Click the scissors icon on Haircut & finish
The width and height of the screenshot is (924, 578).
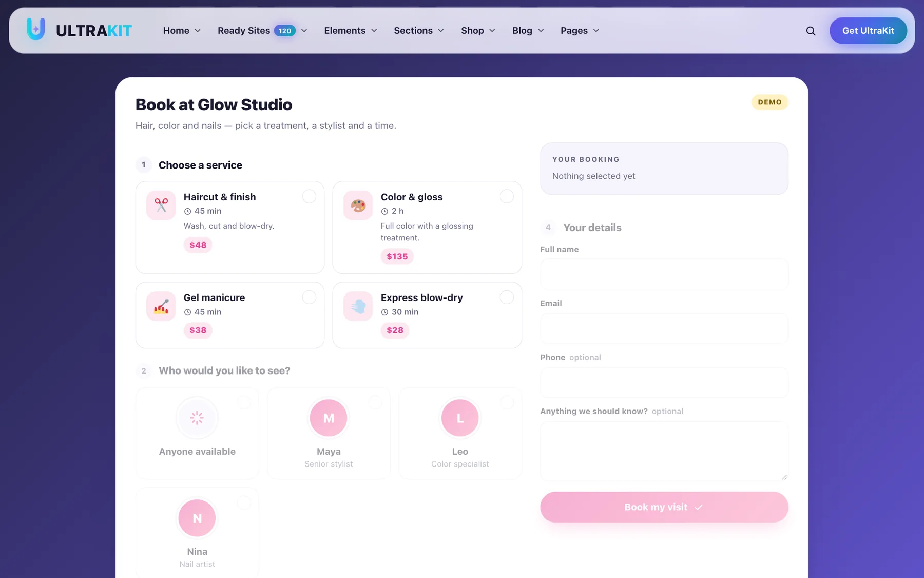click(x=161, y=205)
